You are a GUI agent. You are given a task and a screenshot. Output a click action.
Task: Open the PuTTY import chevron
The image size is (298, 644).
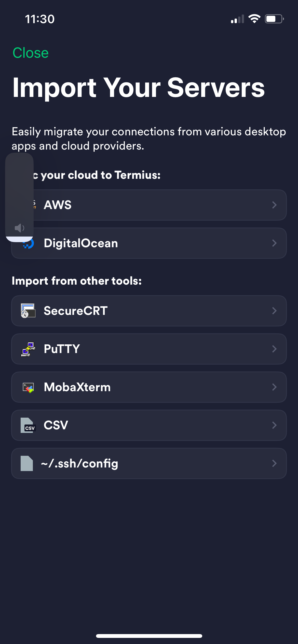[275, 349]
